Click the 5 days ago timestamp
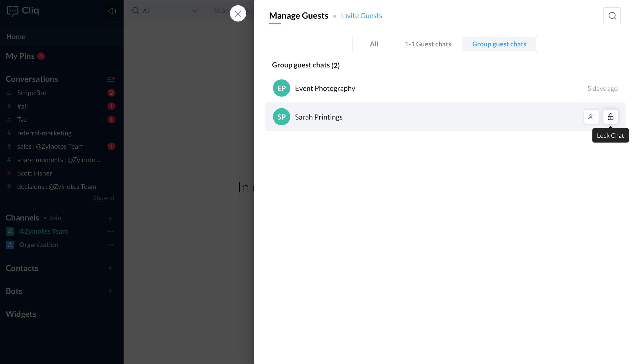Image resolution: width=636 pixels, height=364 pixels. pyautogui.click(x=602, y=88)
